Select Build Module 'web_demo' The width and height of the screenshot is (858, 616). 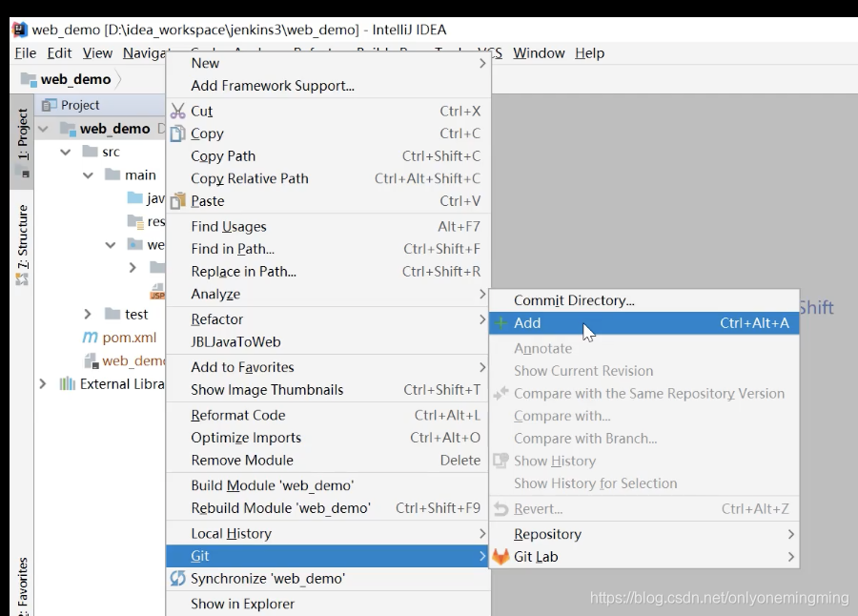pos(328,485)
